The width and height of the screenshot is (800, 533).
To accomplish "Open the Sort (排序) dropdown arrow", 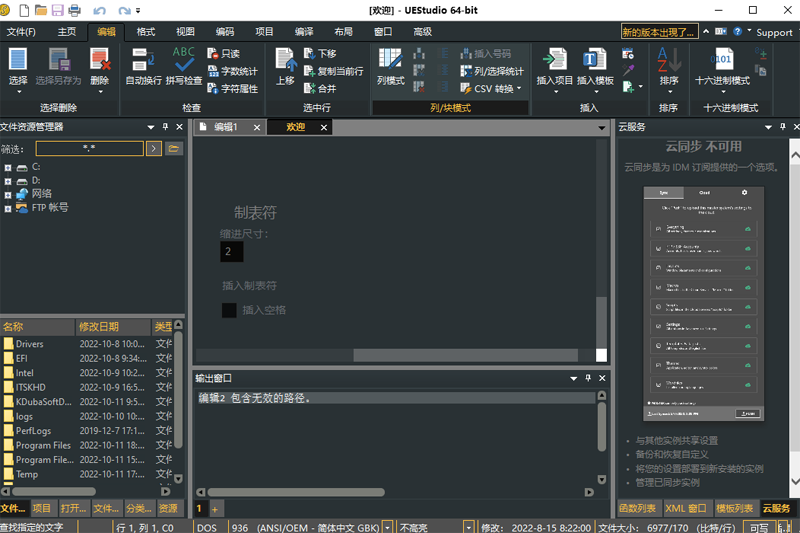I will pyautogui.click(x=668, y=92).
